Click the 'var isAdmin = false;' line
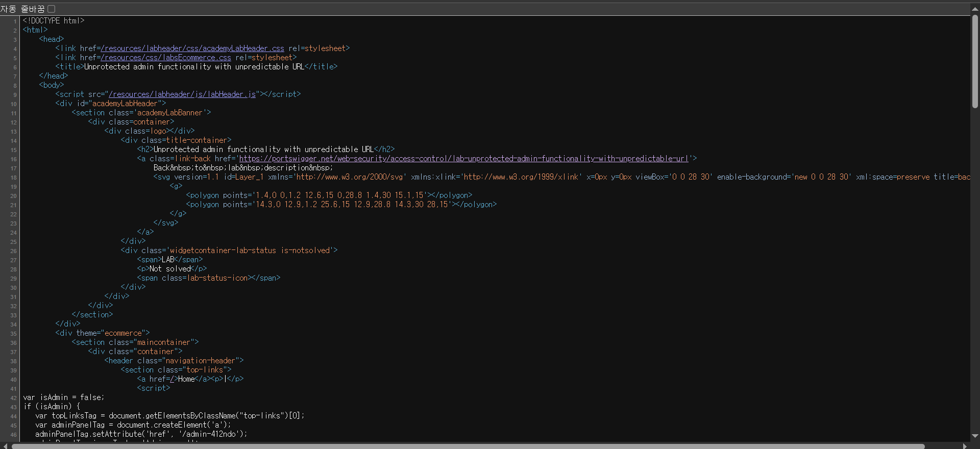The image size is (980, 449). tap(64, 397)
